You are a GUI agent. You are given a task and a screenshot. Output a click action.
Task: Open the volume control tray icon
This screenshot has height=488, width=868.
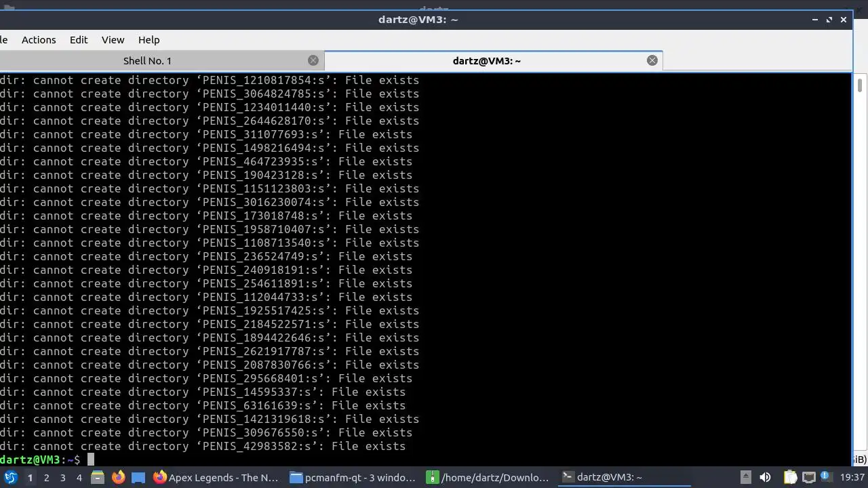pos(765,477)
